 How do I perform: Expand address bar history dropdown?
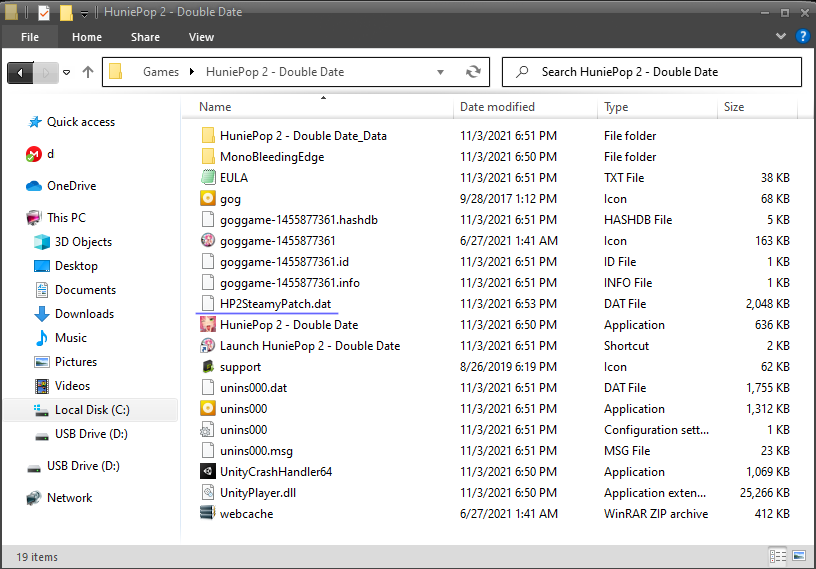click(440, 72)
